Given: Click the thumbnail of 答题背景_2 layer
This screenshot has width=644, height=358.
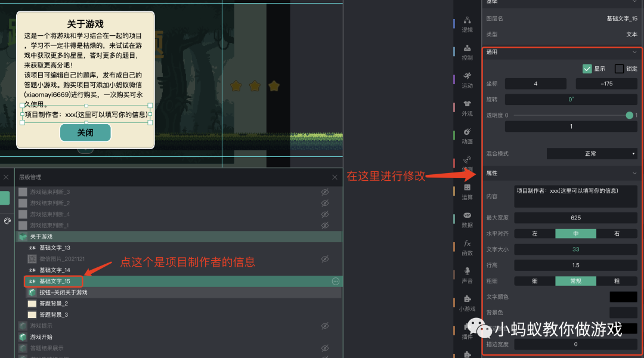Looking at the screenshot, I should click(32, 304).
